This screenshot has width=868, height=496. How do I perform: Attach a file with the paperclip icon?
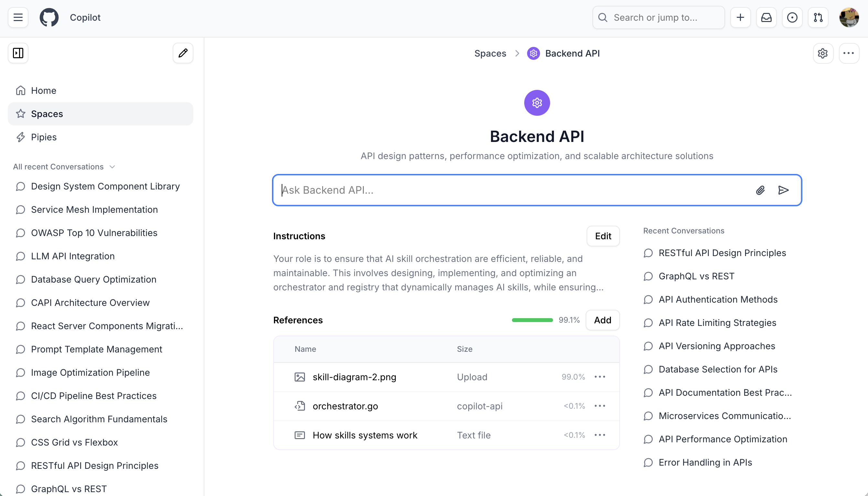coord(760,190)
